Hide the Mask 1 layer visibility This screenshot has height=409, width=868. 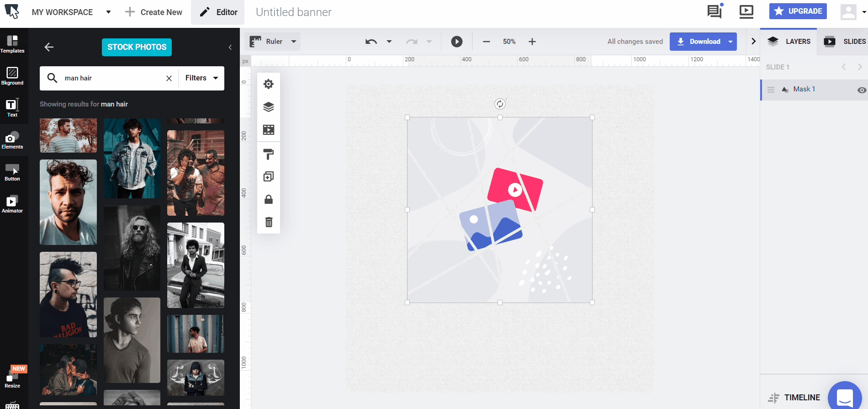862,90
